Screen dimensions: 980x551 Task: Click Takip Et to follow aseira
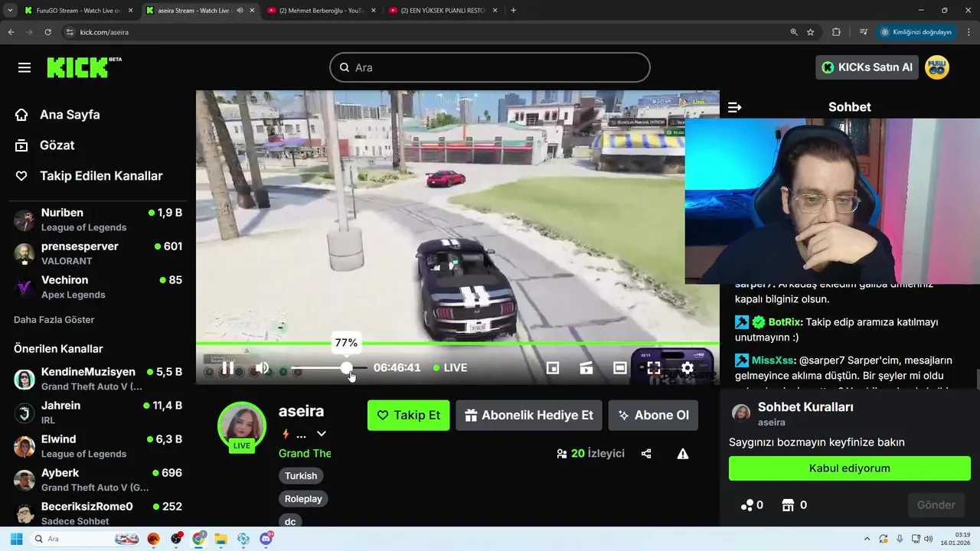tap(408, 415)
